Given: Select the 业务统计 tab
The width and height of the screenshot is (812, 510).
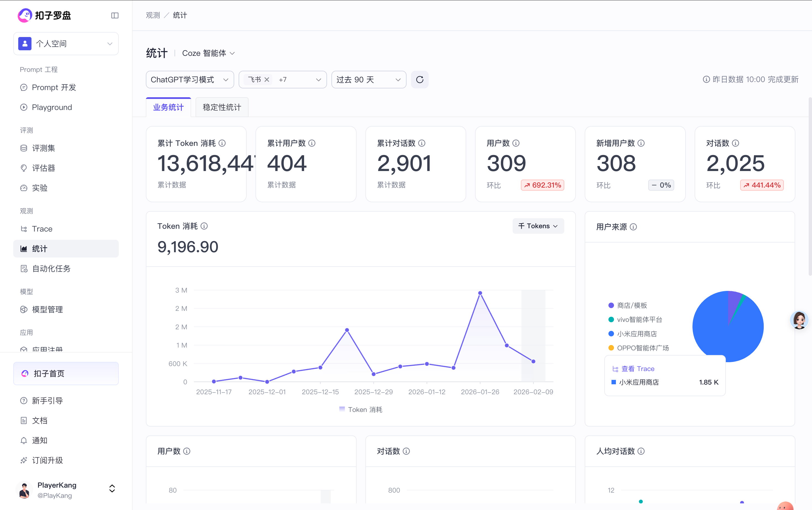Looking at the screenshot, I should (x=168, y=107).
